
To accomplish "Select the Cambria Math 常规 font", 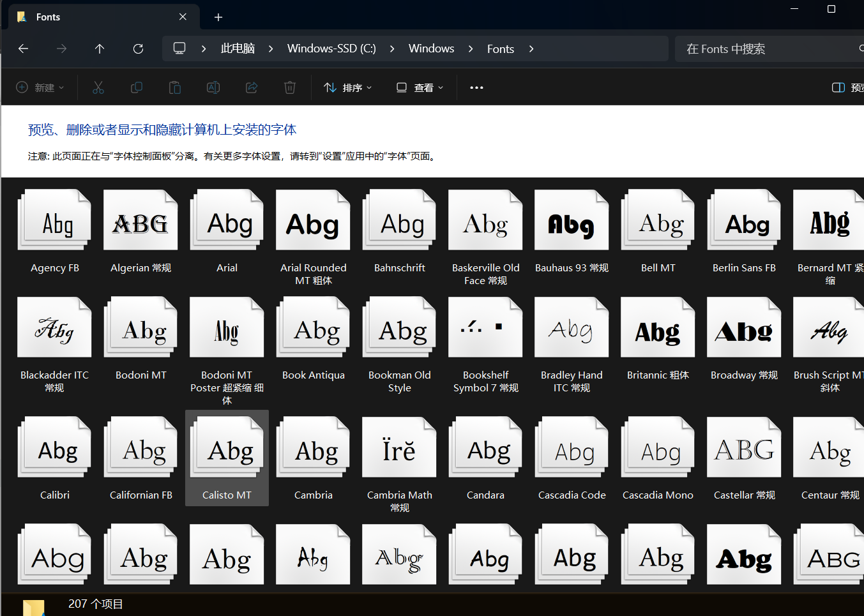I will (x=399, y=465).
